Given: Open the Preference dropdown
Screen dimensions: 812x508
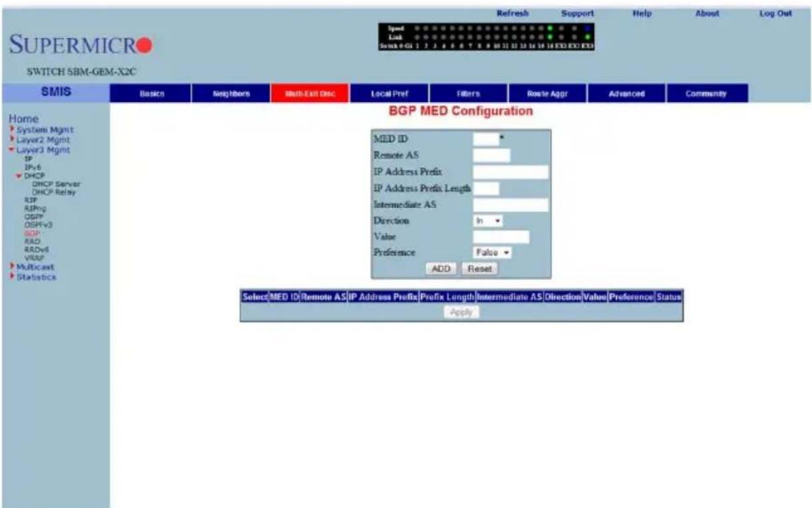Looking at the screenshot, I should pyautogui.click(x=493, y=253).
